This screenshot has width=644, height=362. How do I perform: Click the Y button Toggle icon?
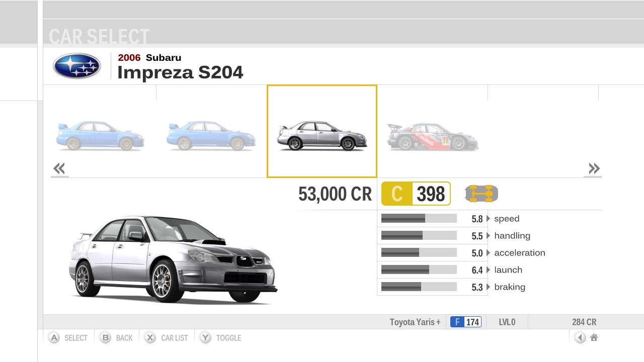point(205,337)
